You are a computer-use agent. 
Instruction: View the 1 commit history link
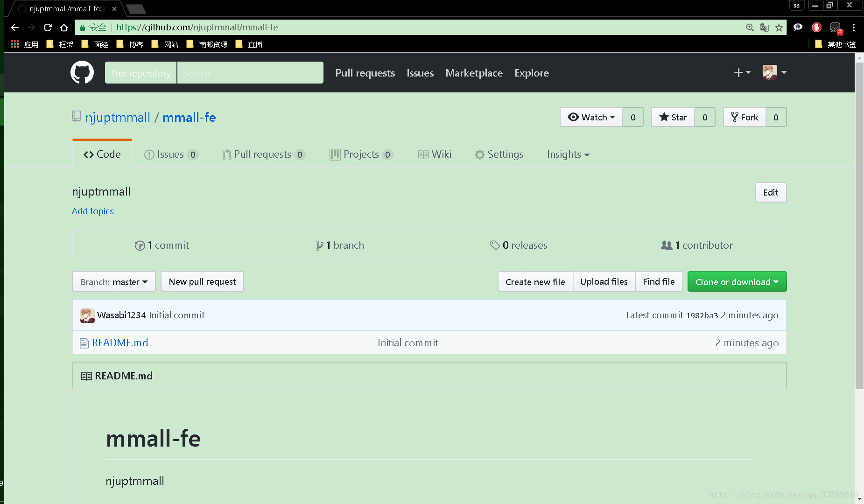coord(162,245)
